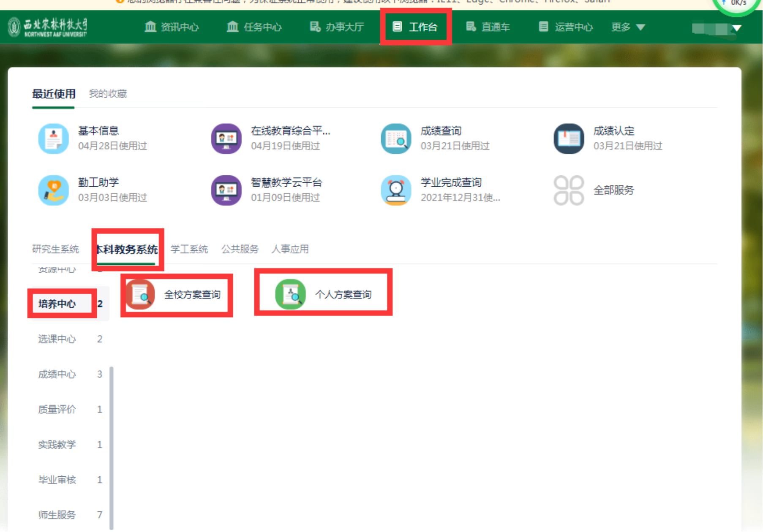Screen dimensions: 763x532
Task: Select 成绩中心 category in sidebar
Action: click(57, 374)
